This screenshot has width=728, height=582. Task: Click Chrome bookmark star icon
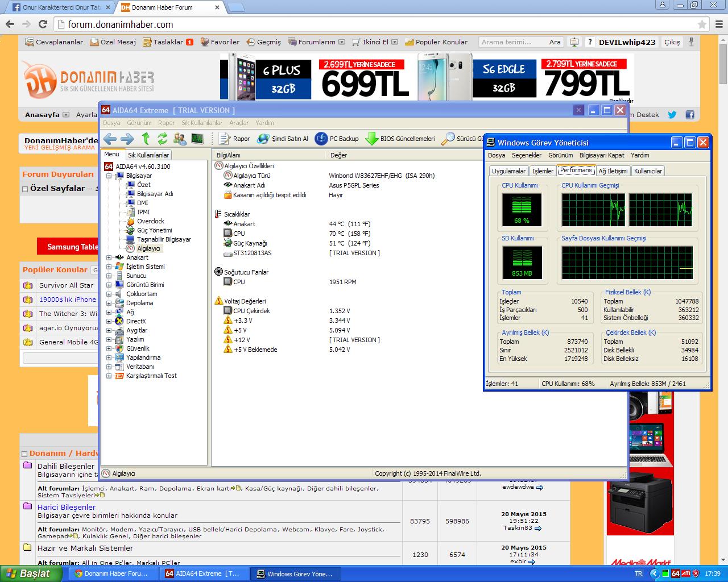[x=702, y=24]
